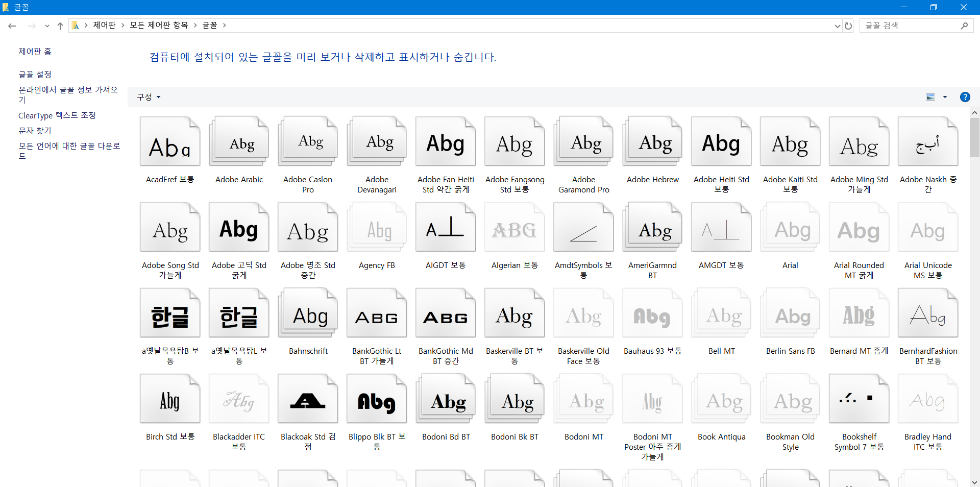The width and height of the screenshot is (980, 487).
Task: Click the scrollbar down arrow
Action: tap(974, 482)
